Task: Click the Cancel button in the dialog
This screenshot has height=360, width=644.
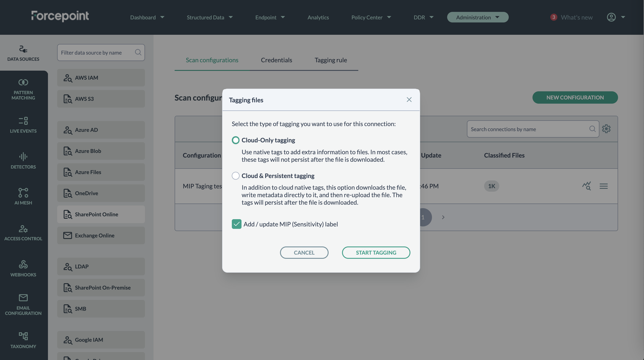Action: 304,252
